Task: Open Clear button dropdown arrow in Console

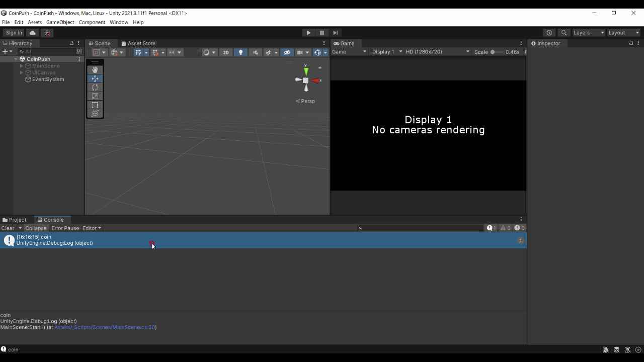Action: point(19,228)
